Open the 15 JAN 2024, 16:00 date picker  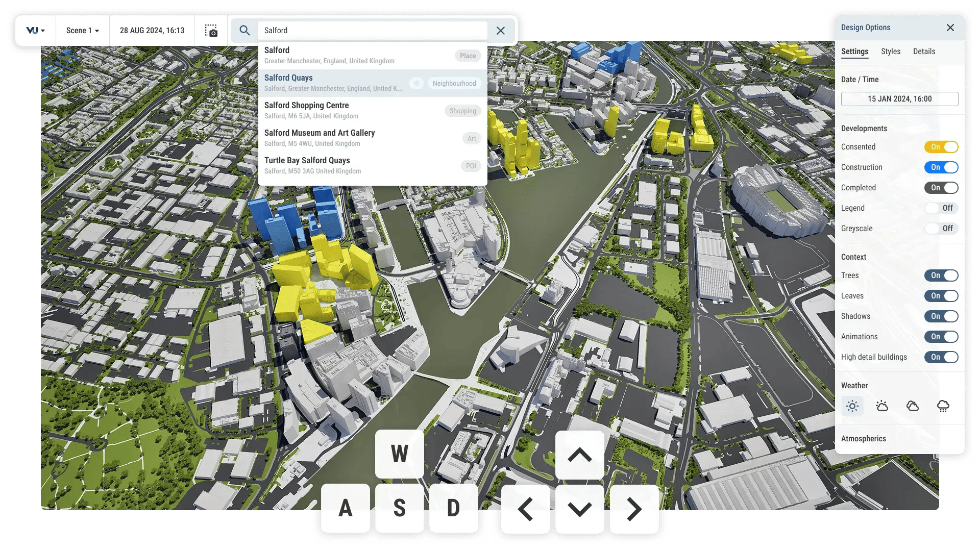pyautogui.click(x=899, y=99)
